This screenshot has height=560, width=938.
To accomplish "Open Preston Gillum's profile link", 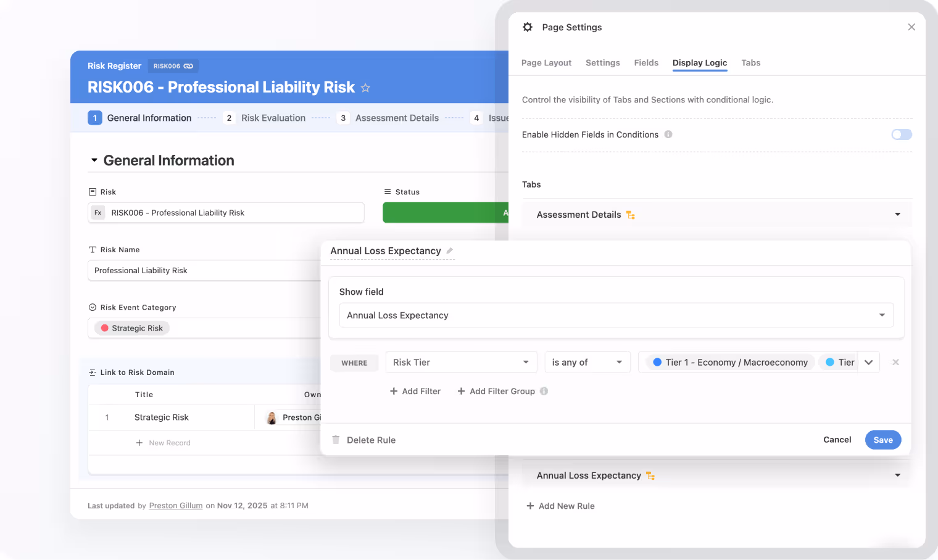I will (176, 506).
